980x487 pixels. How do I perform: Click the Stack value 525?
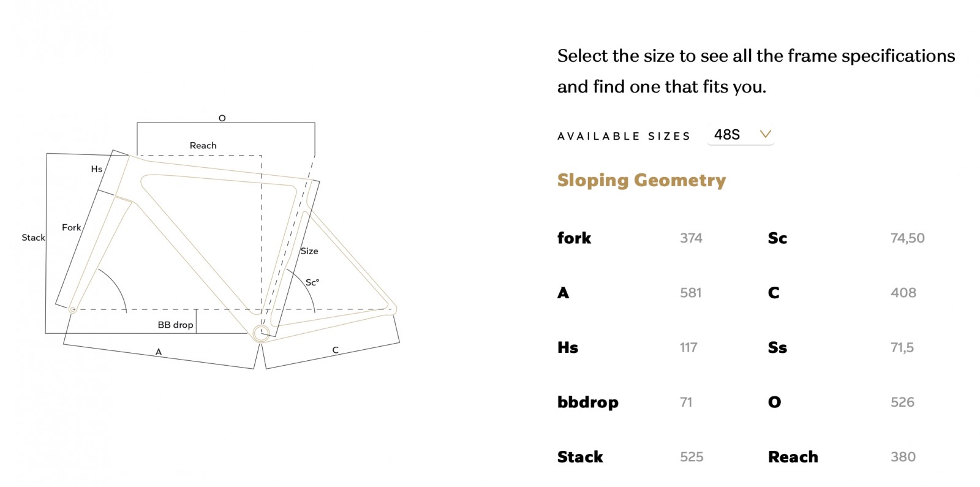tap(692, 457)
